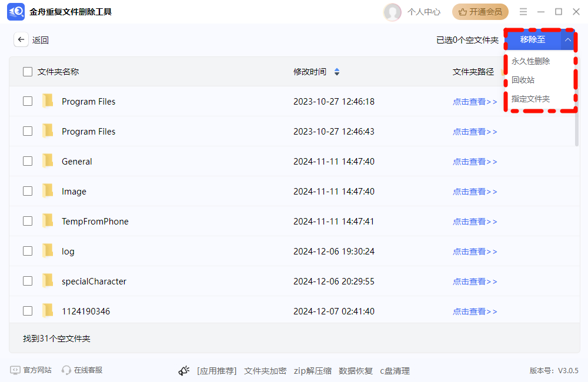Image resolution: width=588 pixels, height=382 pixels.
Task: Click the TempFromPhone folder name
Action: [x=95, y=221]
